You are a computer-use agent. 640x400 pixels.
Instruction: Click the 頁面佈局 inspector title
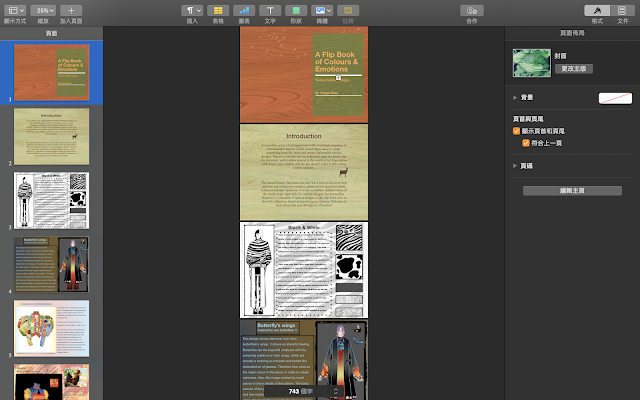(x=572, y=33)
